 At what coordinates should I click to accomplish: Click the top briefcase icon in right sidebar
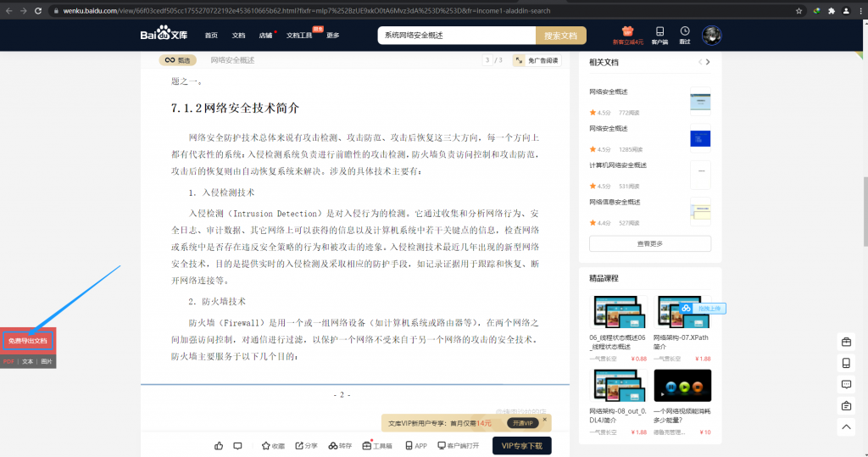pyautogui.click(x=847, y=342)
